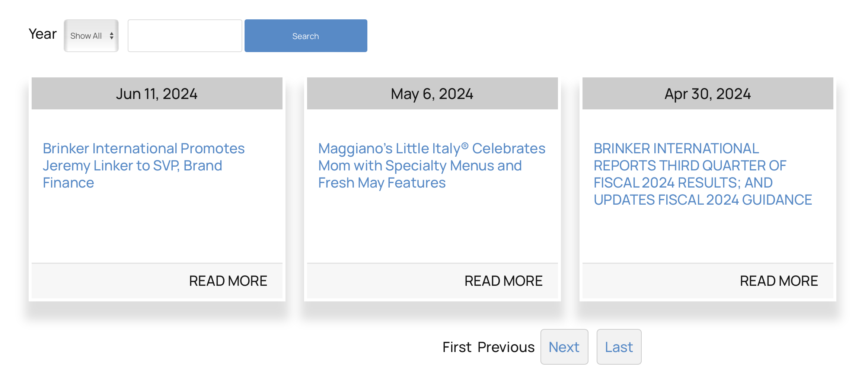Click the ® symbol in Maggiano's headline

click(x=465, y=145)
